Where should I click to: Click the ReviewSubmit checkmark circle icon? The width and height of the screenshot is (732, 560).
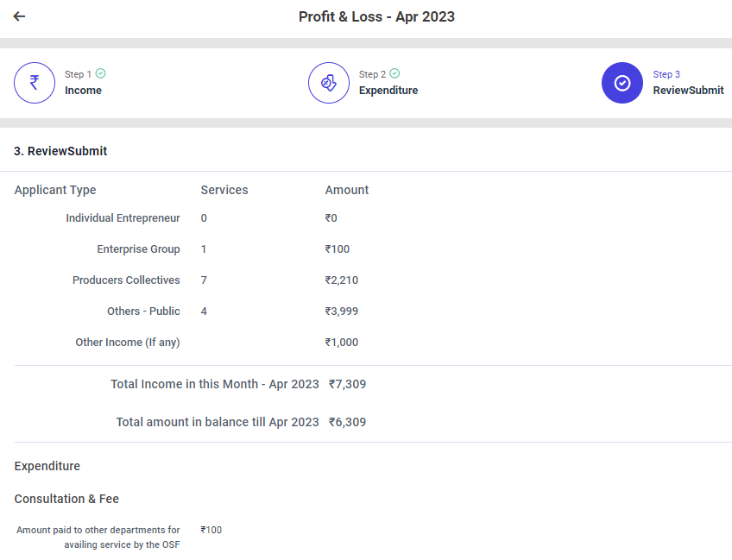point(622,83)
